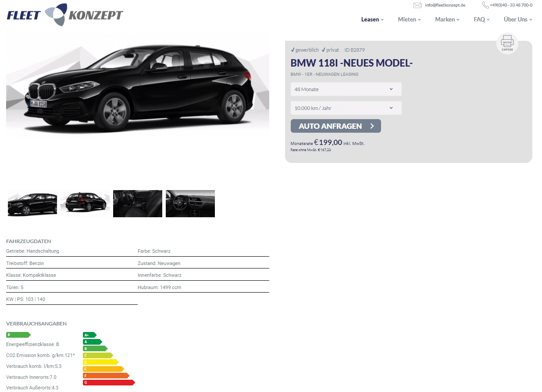Click the 'privat' checkmark label
Viewport: 542px width, 392px height.
tap(330, 50)
